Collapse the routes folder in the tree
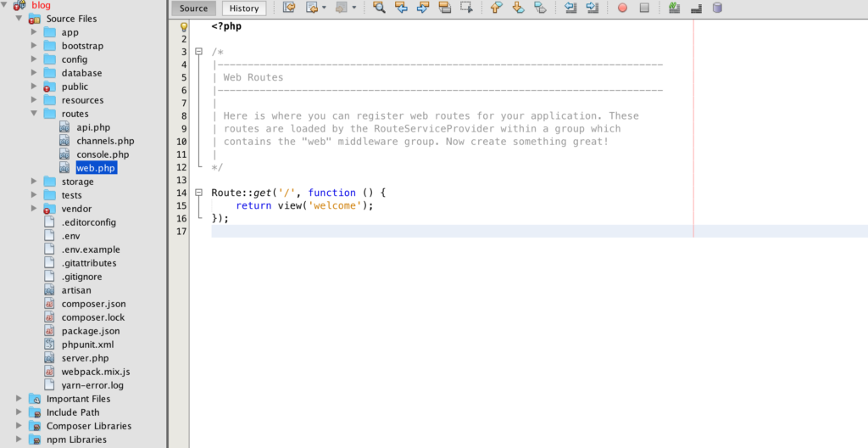The width and height of the screenshot is (868, 448). [x=35, y=114]
